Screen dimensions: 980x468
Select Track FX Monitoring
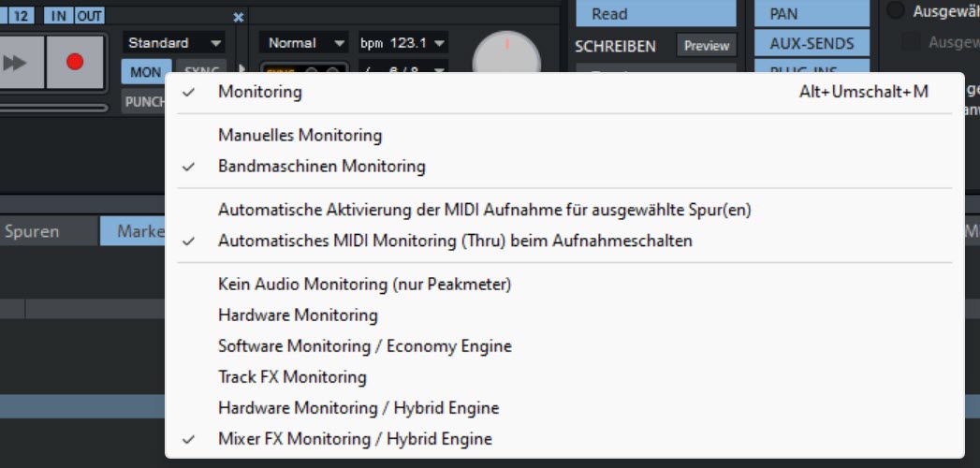564,377
